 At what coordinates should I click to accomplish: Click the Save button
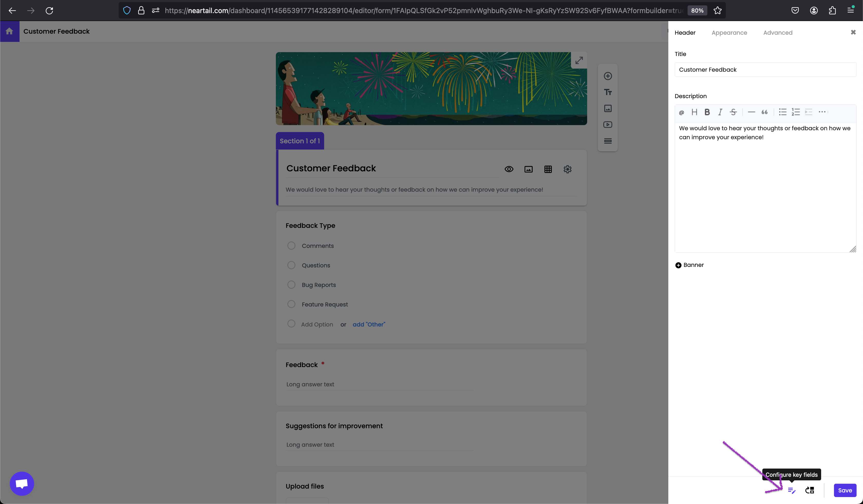[x=845, y=490]
